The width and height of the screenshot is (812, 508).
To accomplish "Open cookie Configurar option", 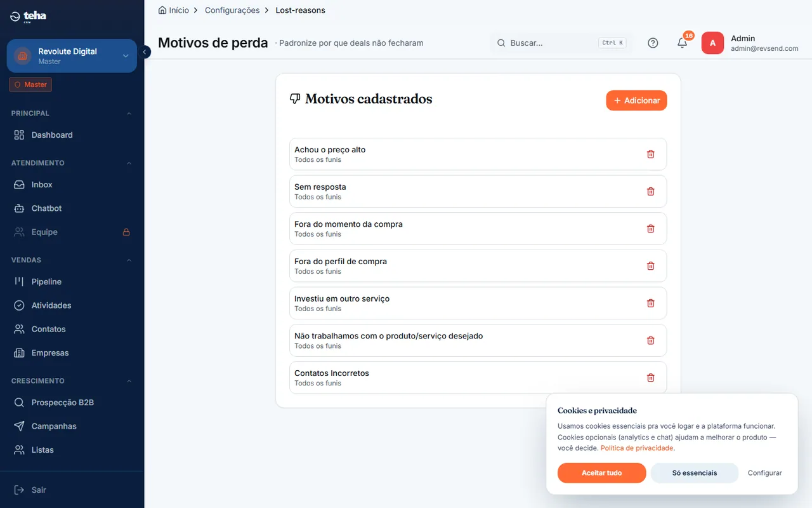I will click(x=764, y=473).
